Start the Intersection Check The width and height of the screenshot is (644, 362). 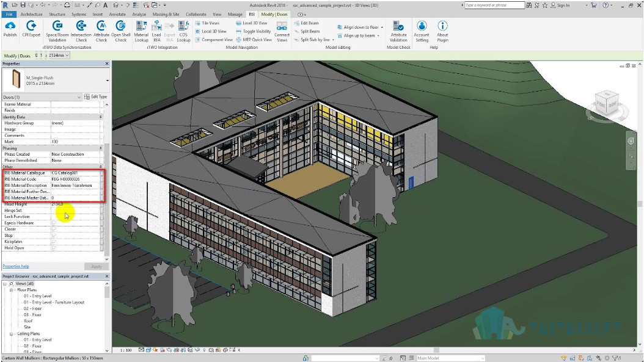click(x=81, y=31)
